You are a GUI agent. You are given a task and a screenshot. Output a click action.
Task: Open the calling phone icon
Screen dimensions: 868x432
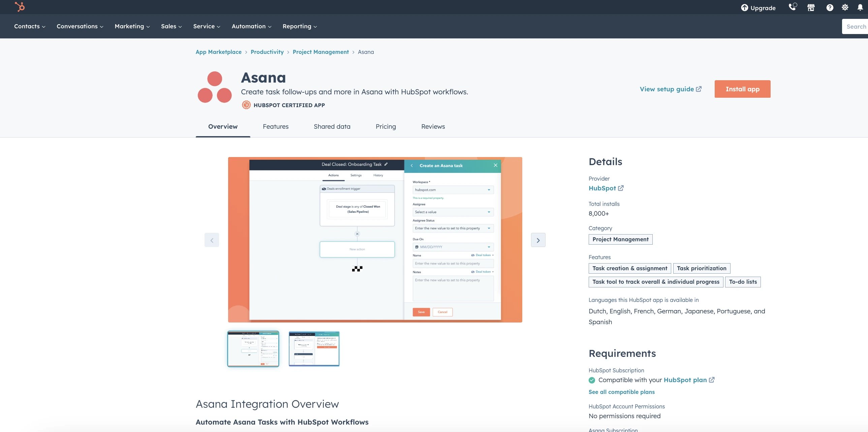[x=792, y=7]
